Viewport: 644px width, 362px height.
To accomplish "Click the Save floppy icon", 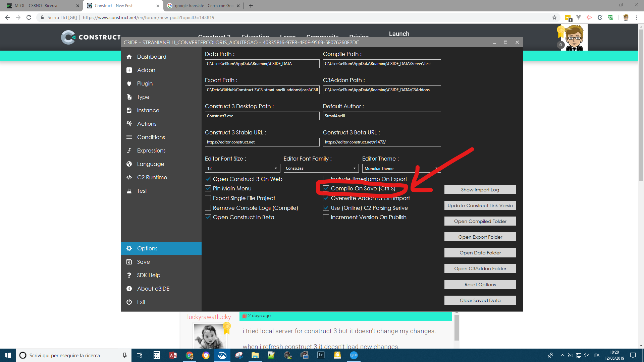I will tap(129, 262).
